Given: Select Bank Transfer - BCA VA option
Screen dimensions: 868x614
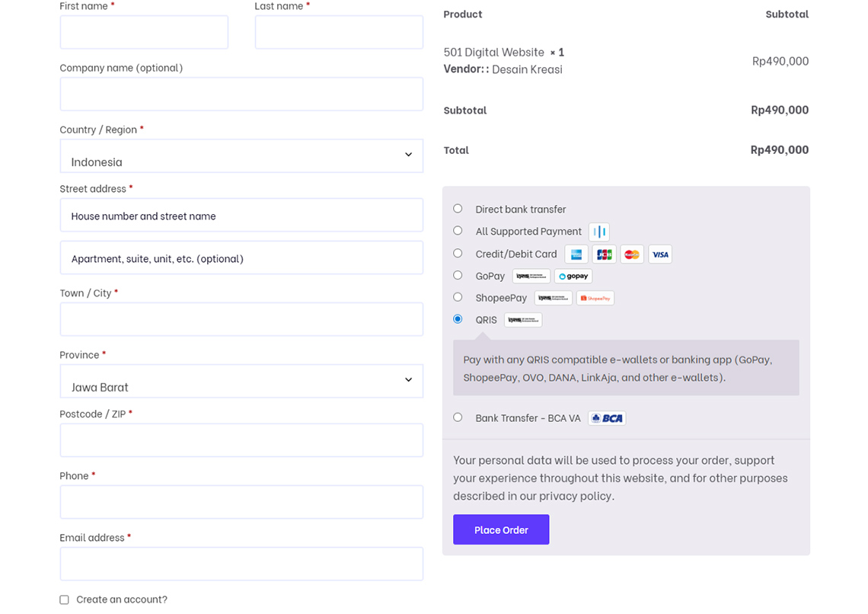Looking at the screenshot, I should click(458, 417).
